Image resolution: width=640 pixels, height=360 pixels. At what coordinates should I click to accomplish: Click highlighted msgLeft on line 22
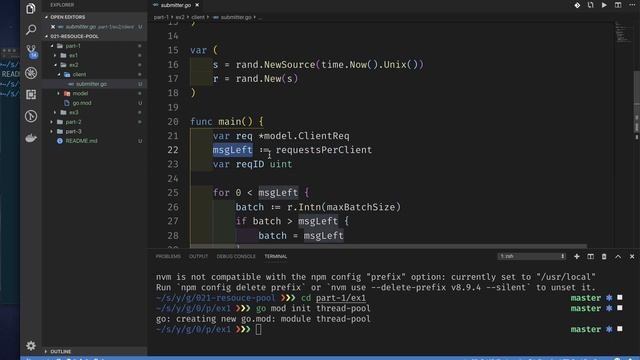click(x=233, y=150)
